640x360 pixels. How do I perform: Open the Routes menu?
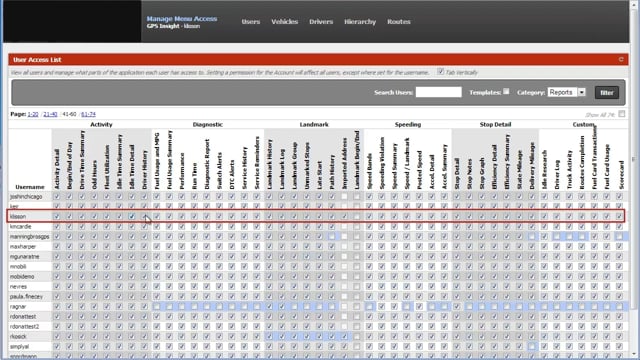399,22
